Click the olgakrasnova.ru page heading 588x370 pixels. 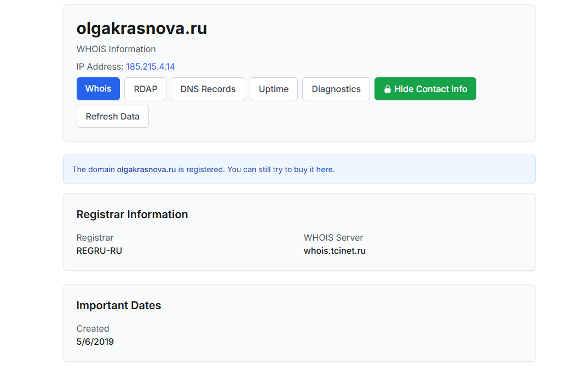point(142,29)
